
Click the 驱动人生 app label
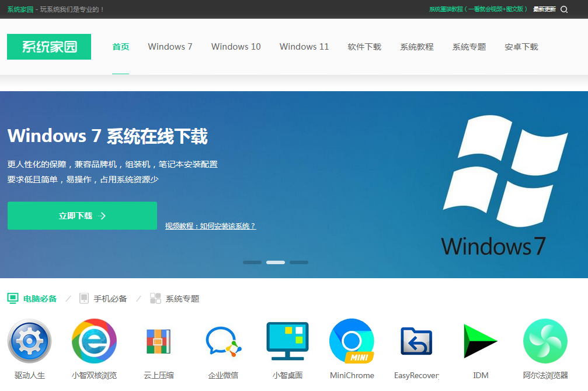30,375
